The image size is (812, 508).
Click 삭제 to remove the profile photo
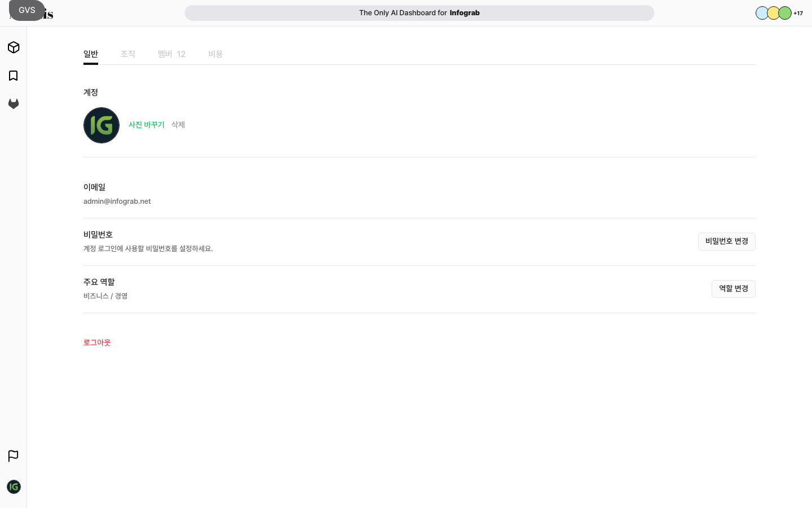pyautogui.click(x=178, y=125)
